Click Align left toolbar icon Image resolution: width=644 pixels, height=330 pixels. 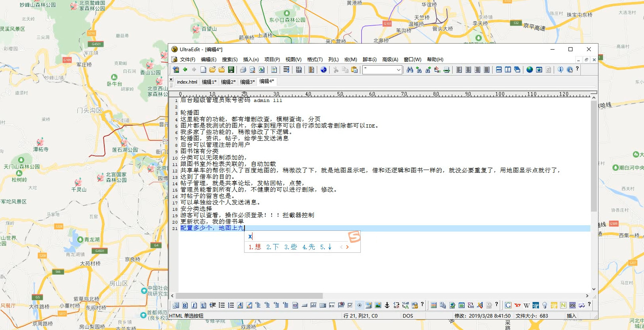[x=459, y=70]
